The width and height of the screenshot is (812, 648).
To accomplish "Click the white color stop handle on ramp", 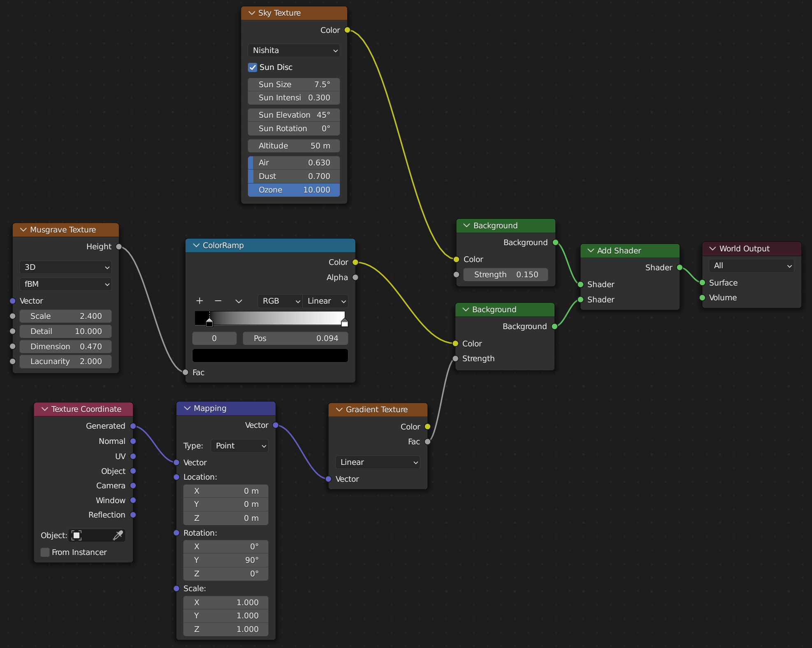I will pyautogui.click(x=345, y=323).
